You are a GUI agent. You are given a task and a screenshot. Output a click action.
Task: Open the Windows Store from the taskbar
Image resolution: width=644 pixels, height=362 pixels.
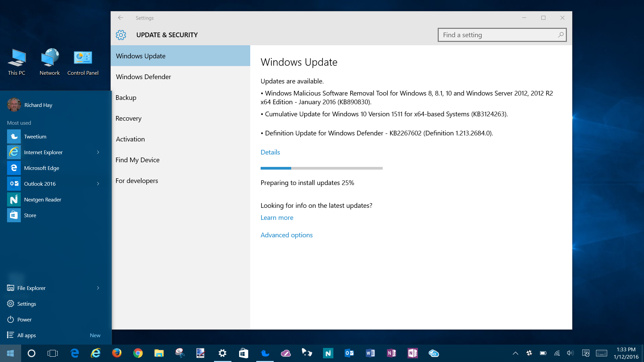point(244,353)
